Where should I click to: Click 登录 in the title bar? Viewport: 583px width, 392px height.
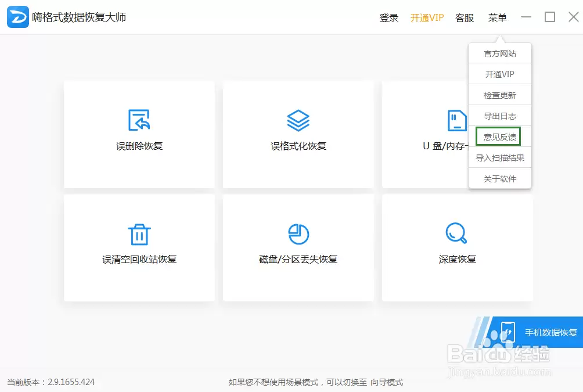click(389, 18)
